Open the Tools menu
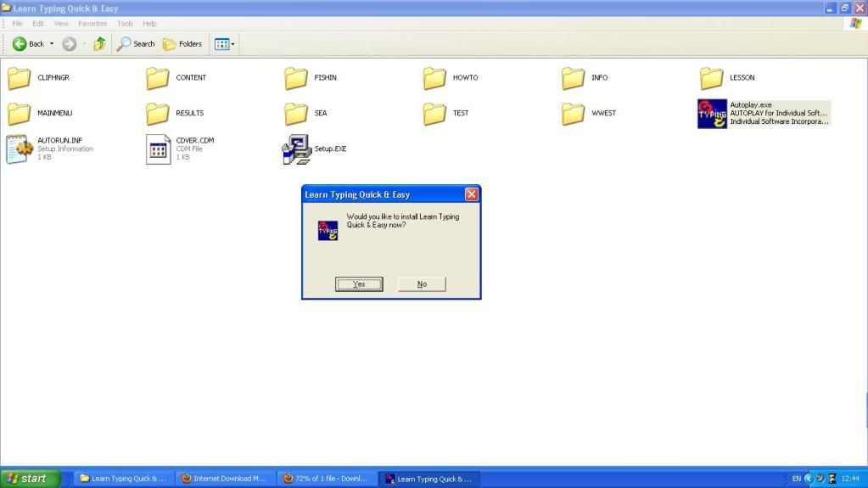Image resolution: width=868 pixels, height=488 pixels. (125, 23)
